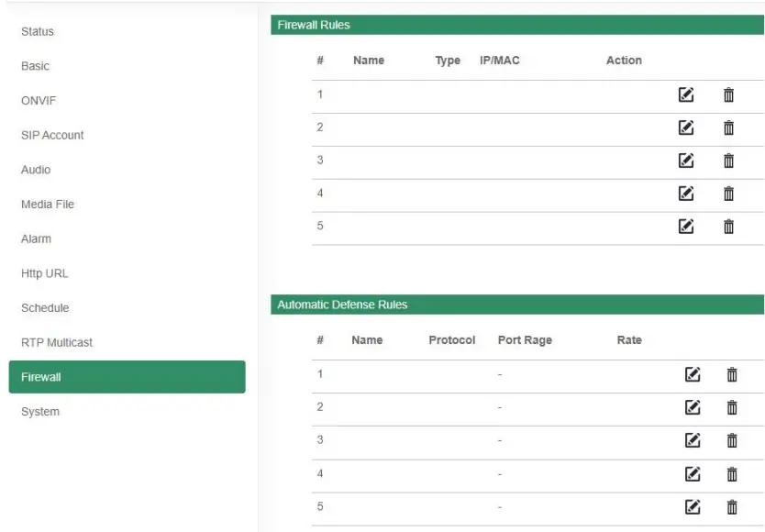Screen dimensions: 765x532
Task: Edit automatic defense rule 4
Action: coord(693,473)
